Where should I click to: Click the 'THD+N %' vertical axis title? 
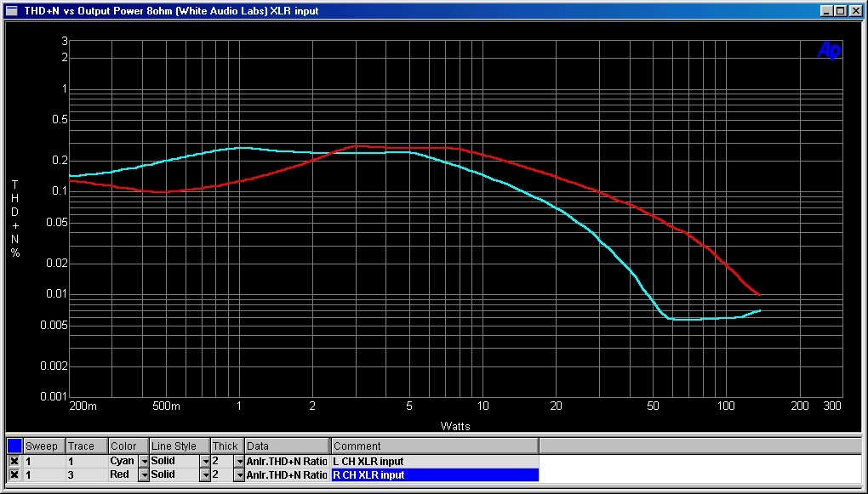click(15, 219)
